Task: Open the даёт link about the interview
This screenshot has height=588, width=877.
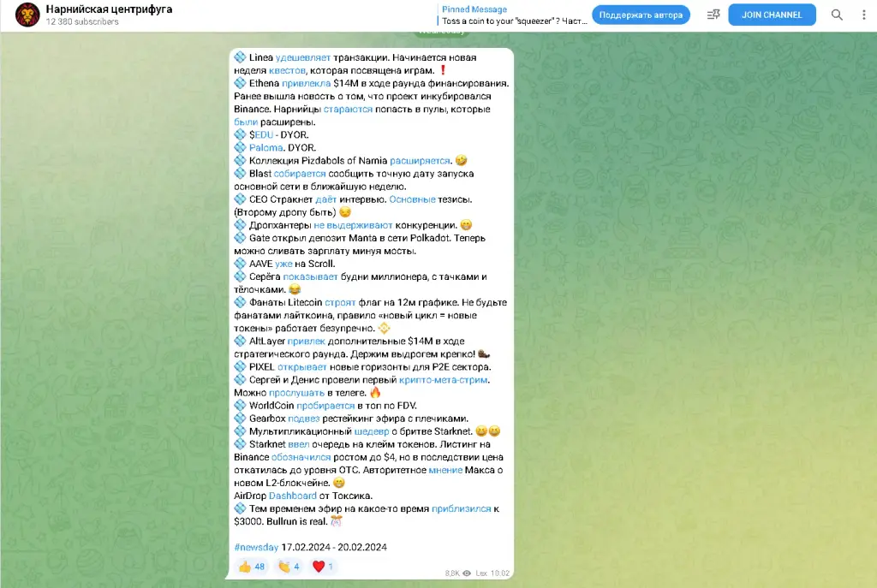Action: [326, 199]
